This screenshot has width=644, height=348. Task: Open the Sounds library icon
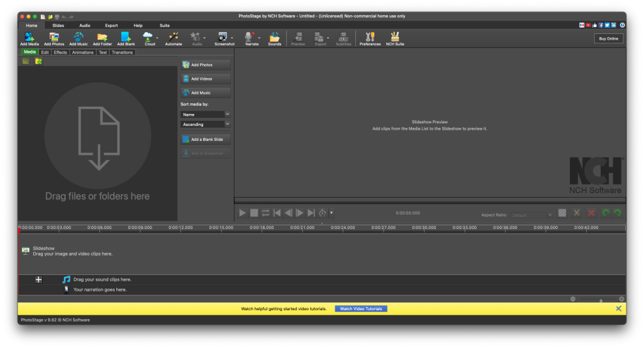click(274, 38)
